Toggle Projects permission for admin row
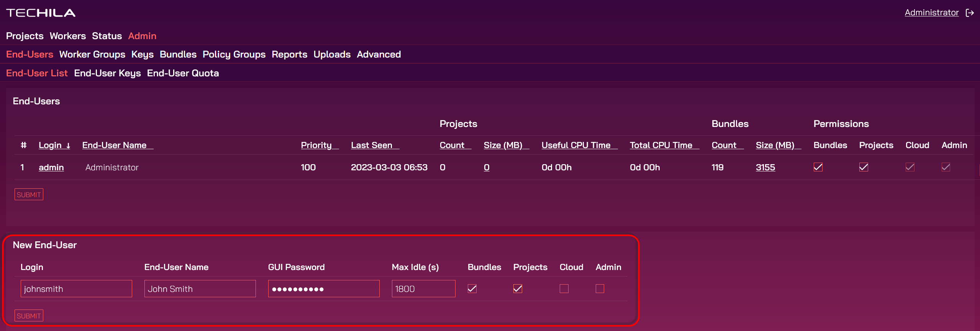This screenshot has height=331, width=980. tap(864, 167)
